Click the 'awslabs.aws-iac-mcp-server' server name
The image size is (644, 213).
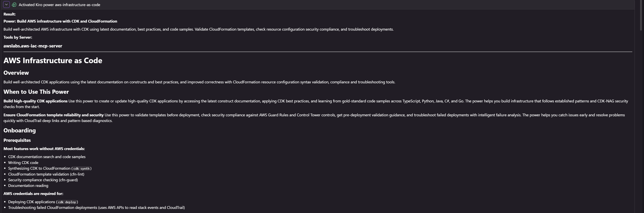pyautogui.click(x=33, y=46)
